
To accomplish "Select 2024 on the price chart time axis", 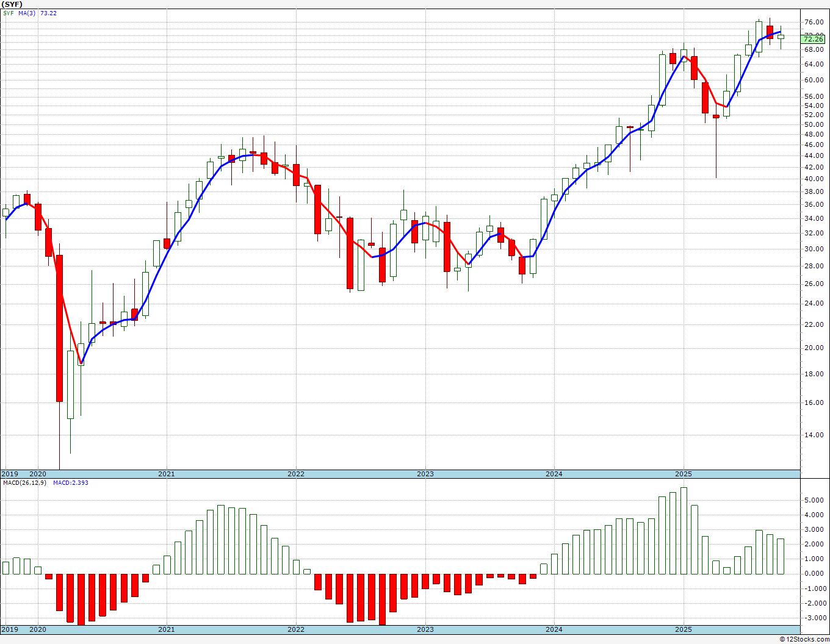I will pos(554,474).
